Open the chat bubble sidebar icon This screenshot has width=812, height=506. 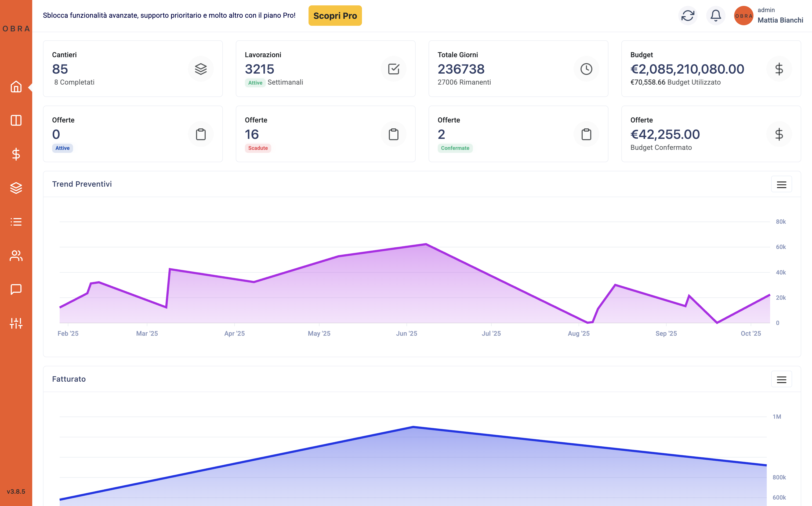16,289
